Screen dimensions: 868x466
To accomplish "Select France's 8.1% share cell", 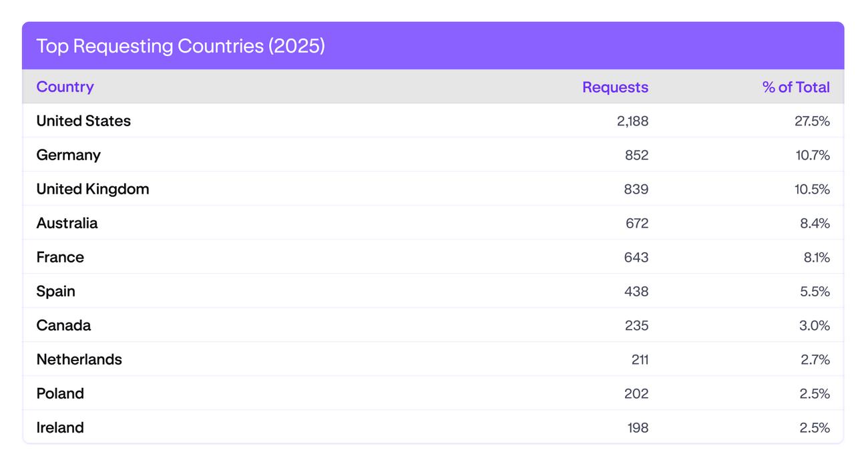I will click(817, 257).
